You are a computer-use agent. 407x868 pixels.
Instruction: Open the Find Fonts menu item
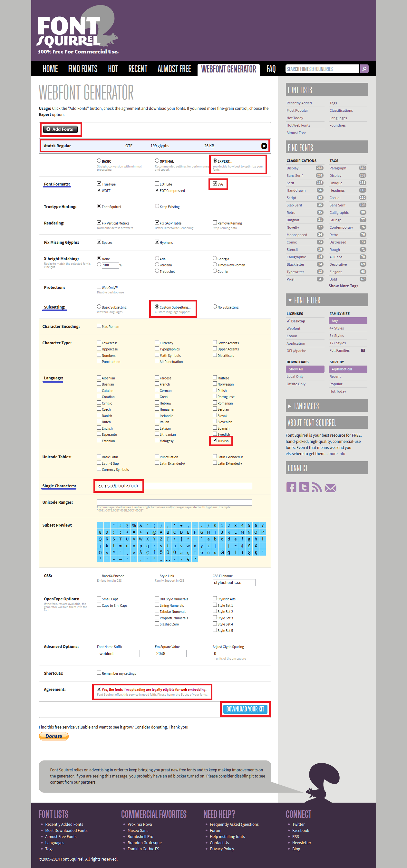(x=82, y=69)
